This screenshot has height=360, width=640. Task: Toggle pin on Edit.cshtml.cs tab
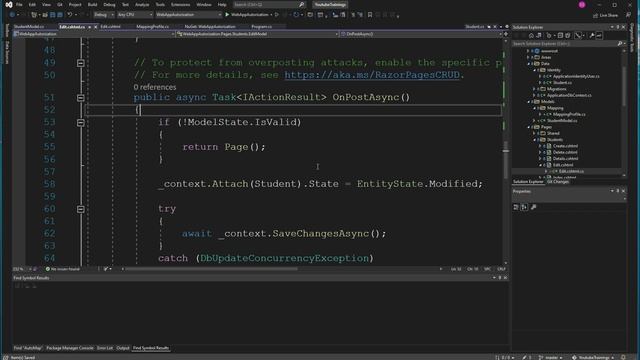(89, 27)
